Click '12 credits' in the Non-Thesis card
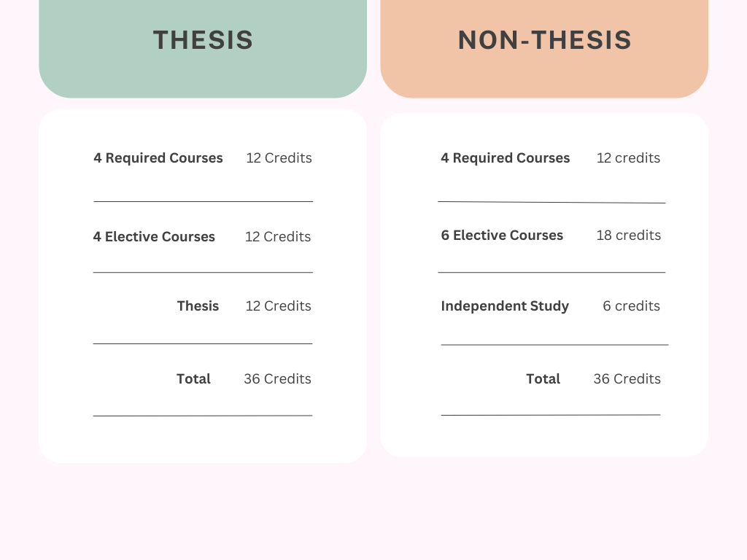Viewport: 747px width, 560px height. (628, 158)
